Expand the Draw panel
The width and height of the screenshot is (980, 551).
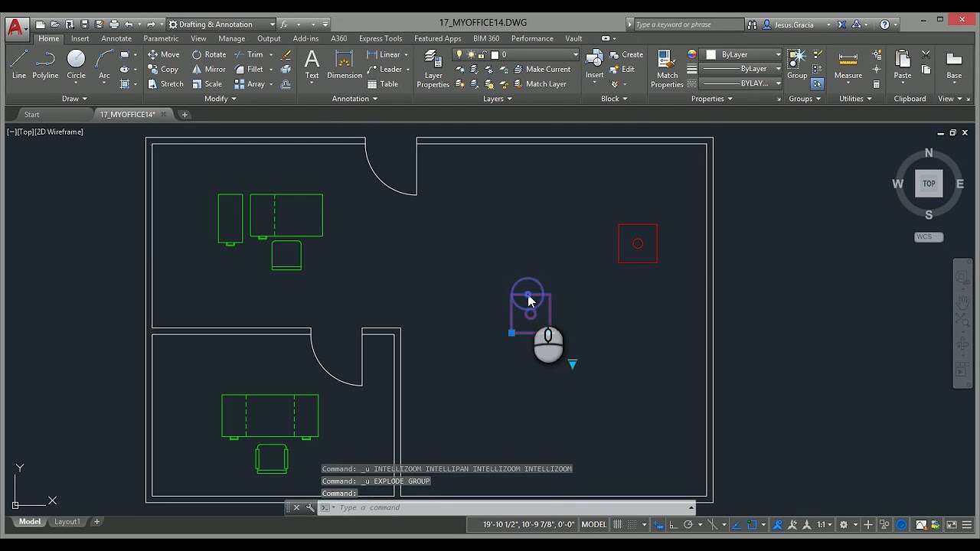click(x=74, y=99)
